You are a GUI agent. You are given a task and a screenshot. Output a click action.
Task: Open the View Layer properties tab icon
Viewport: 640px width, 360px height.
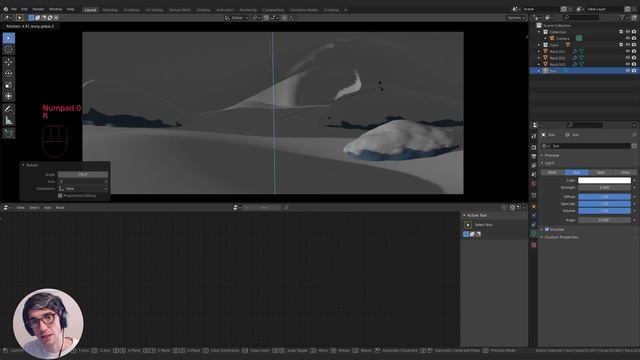coord(533,166)
